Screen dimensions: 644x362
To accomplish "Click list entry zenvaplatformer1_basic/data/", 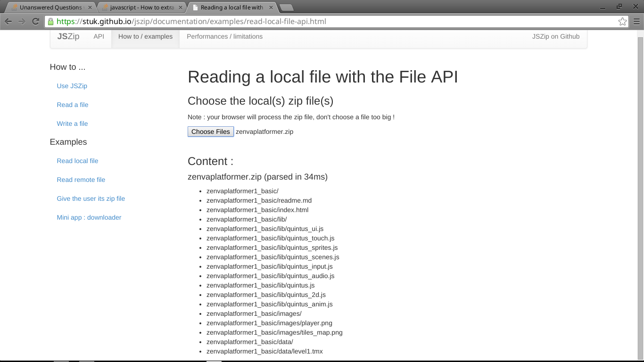I will click(x=250, y=342).
